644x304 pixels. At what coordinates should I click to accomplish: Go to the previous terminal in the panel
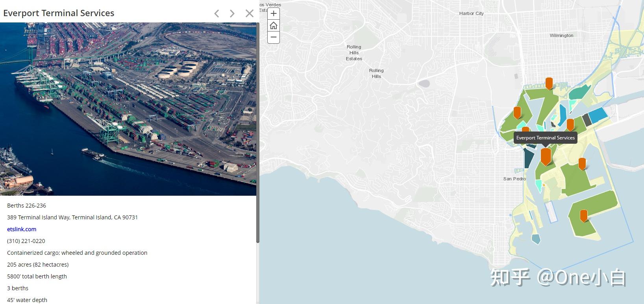pyautogui.click(x=217, y=13)
